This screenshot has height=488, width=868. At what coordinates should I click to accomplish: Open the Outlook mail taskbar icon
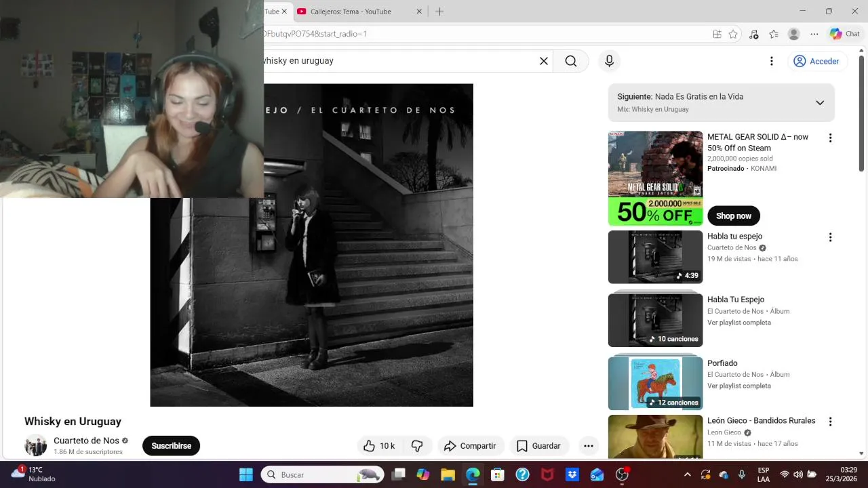(597, 474)
